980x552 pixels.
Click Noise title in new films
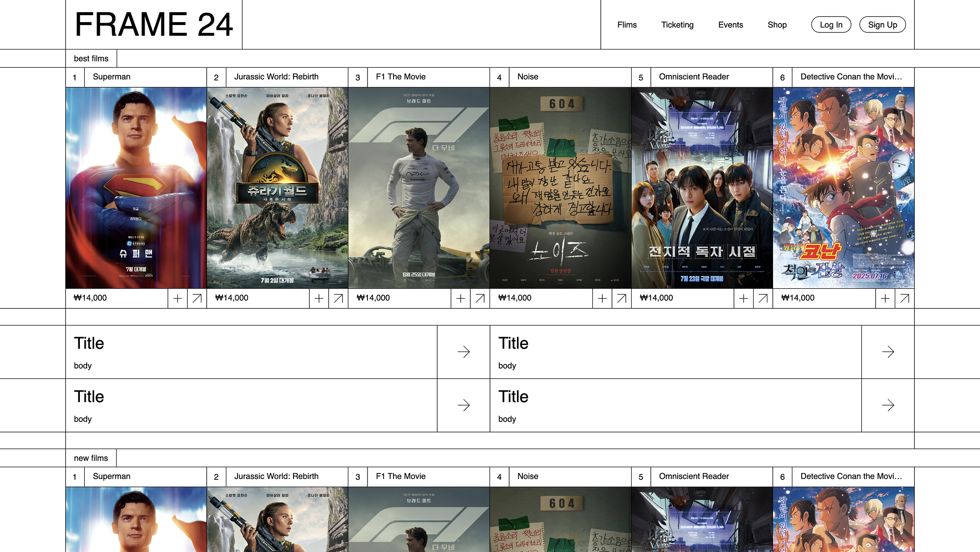[528, 477]
